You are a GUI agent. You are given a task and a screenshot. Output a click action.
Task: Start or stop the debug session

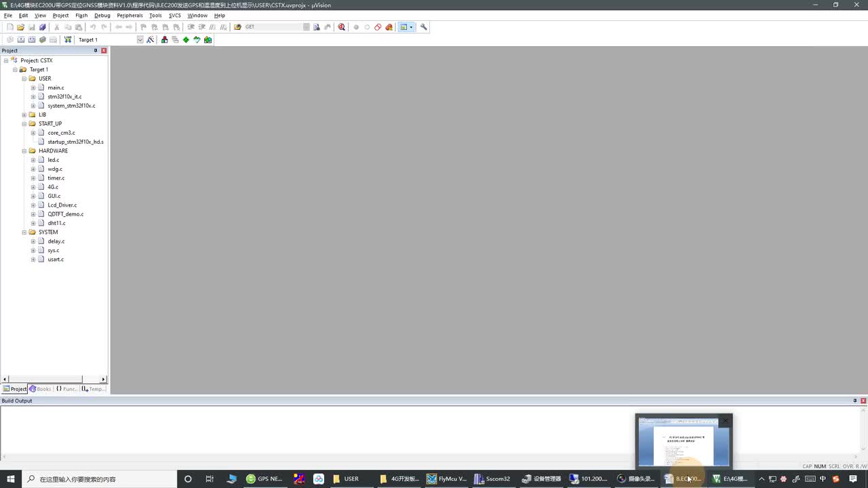(x=342, y=27)
